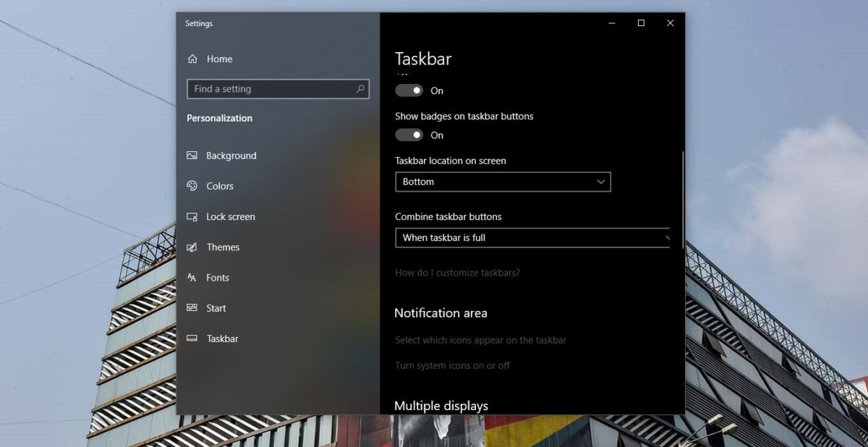Select Bottom in the taskbar location combo box
The width and height of the screenshot is (868, 447).
(502, 182)
